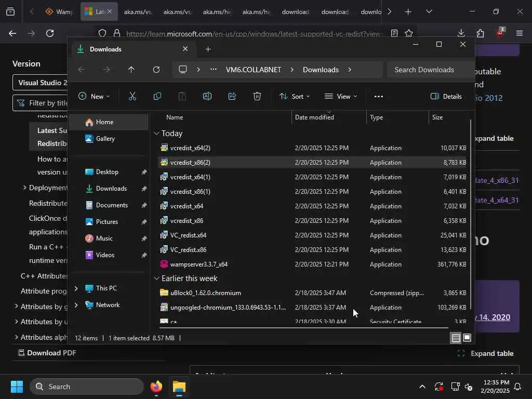This screenshot has height=399, width=532.
Task: Click the Cut scissors icon in Explorer toolbar
Action: [x=132, y=96]
